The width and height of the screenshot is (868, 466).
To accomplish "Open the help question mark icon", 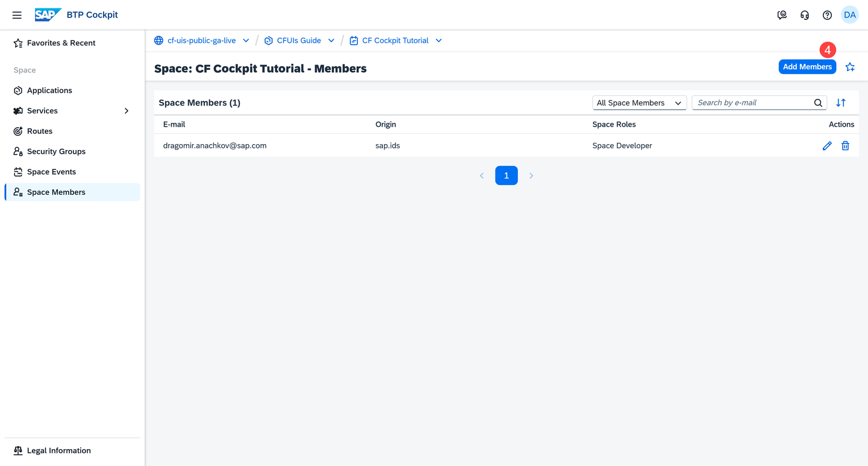I will coord(827,15).
